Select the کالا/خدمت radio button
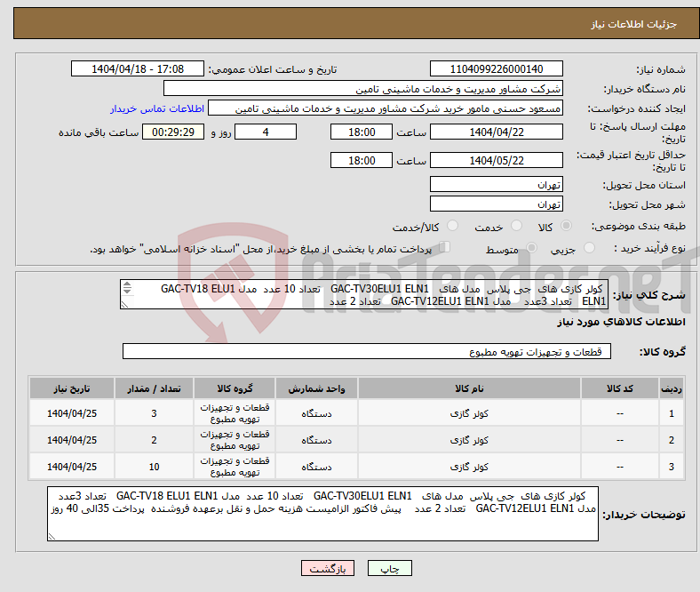Image resolution: width=700 pixels, height=592 pixels. 453,226
